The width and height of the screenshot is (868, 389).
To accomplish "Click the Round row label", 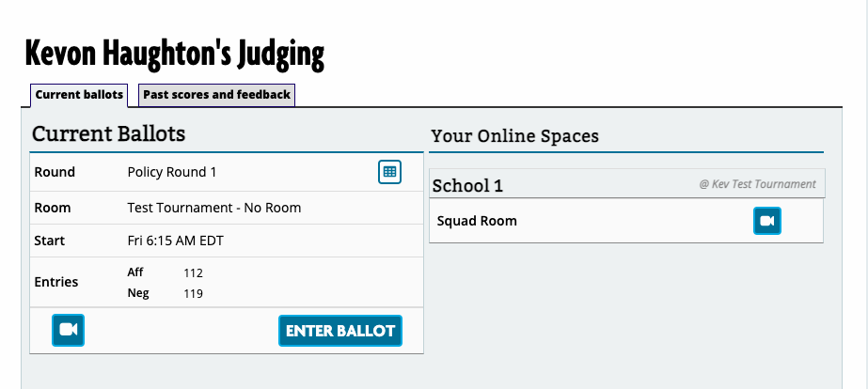I will click(55, 172).
